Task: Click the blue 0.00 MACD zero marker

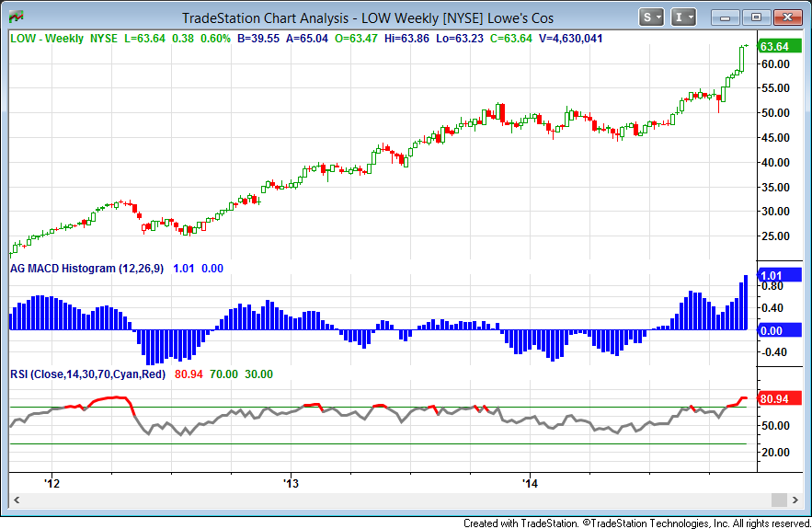Action: pyautogui.click(x=778, y=330)
